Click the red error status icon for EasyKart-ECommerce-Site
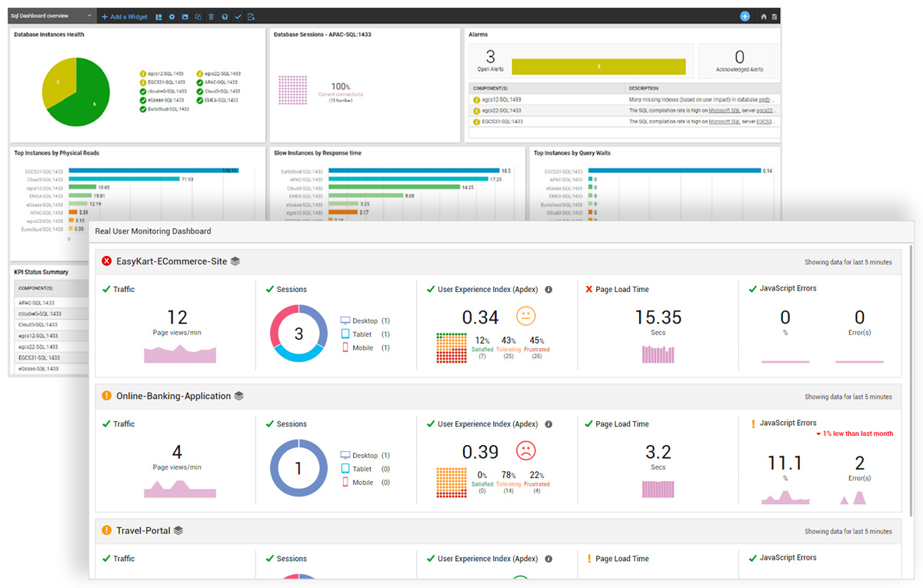 coord(106,261)
